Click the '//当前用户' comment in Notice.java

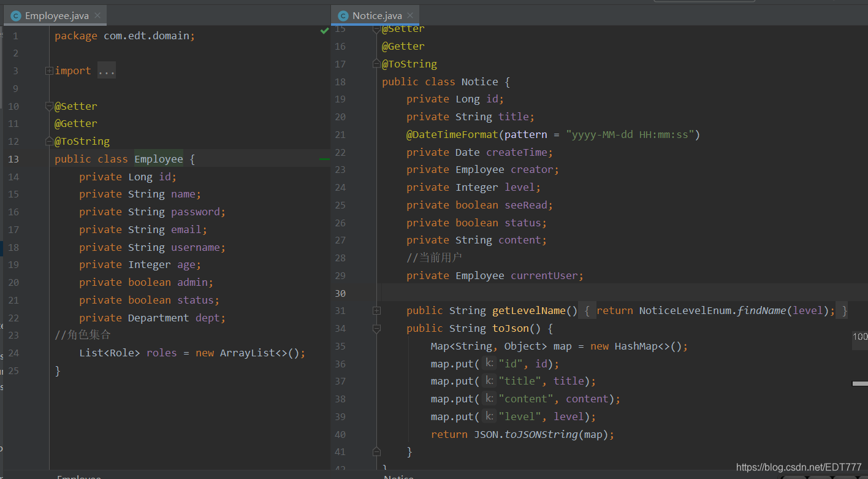[435, 258]
